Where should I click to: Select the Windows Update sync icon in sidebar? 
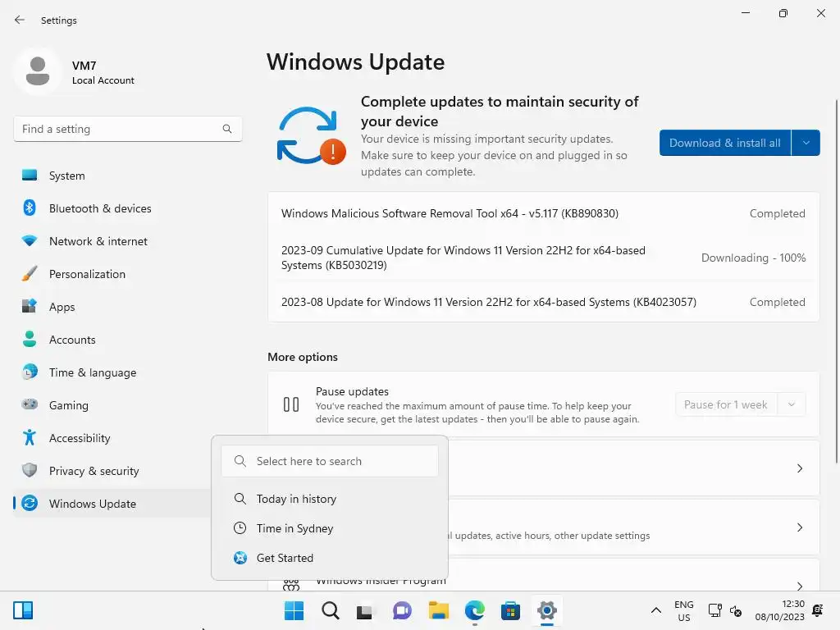click(30, 503)
